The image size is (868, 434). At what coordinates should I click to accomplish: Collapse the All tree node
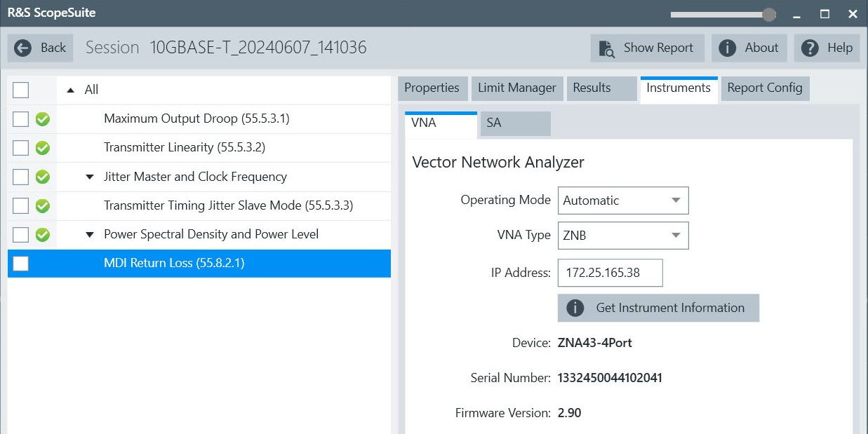tap(70, 90)
